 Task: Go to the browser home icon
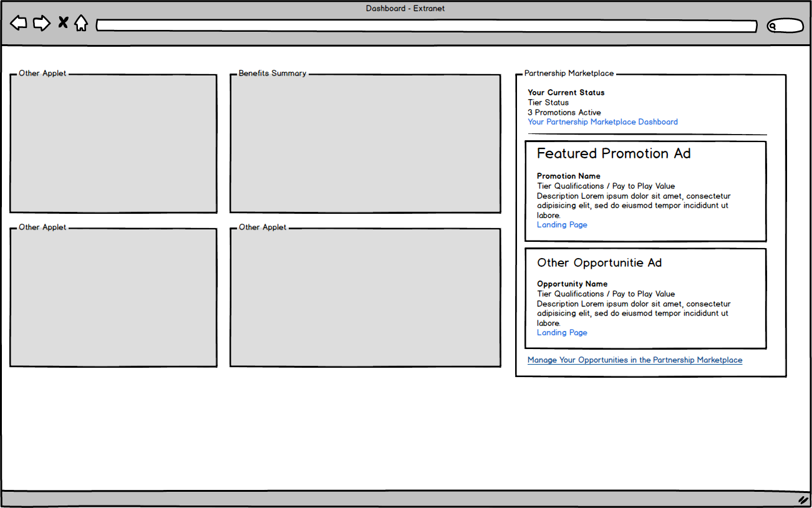pos(81,24)
